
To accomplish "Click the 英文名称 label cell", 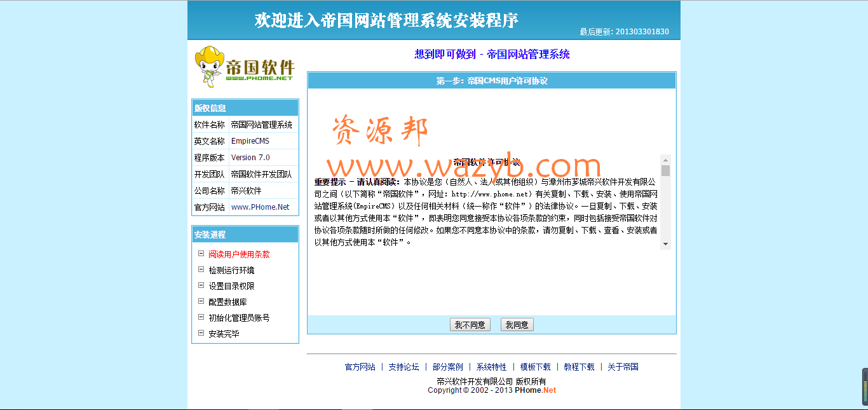I will click(x=210, y=141).
